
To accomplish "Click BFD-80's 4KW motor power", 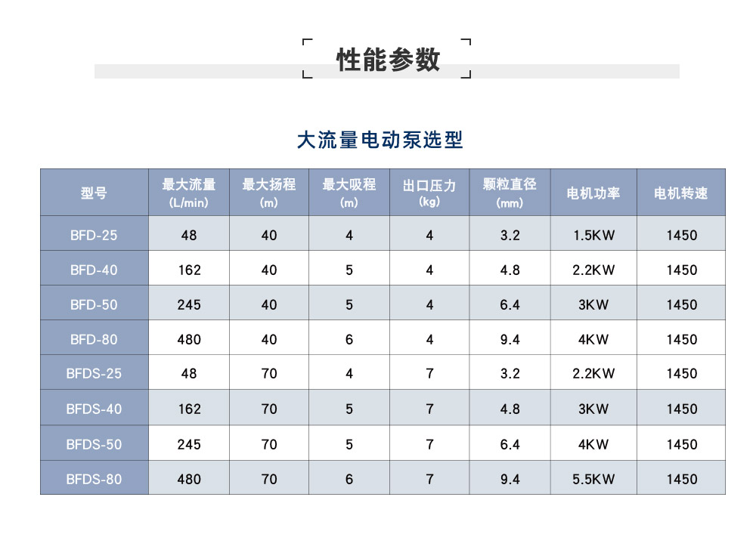I will (x=593, y=339).
